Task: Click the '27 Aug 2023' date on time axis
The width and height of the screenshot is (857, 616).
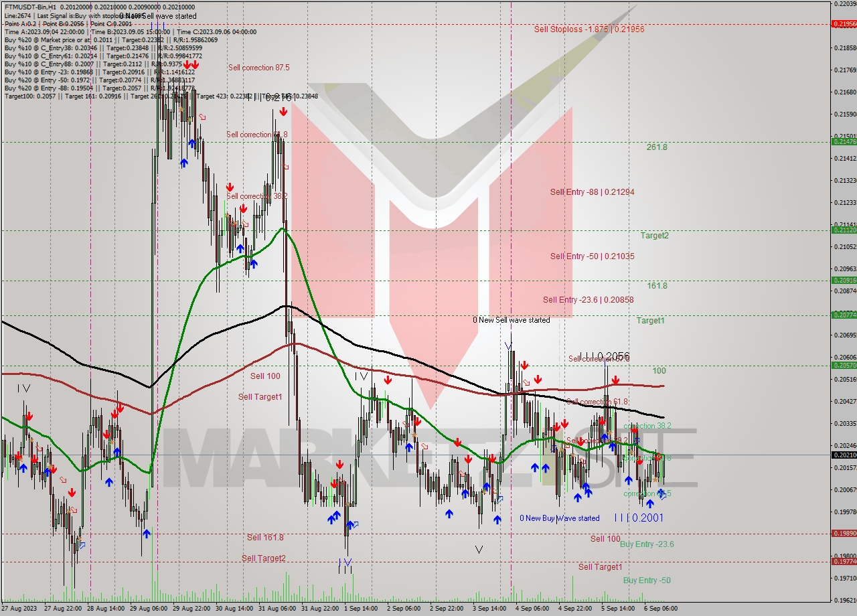Action: [x=20, y=608]
